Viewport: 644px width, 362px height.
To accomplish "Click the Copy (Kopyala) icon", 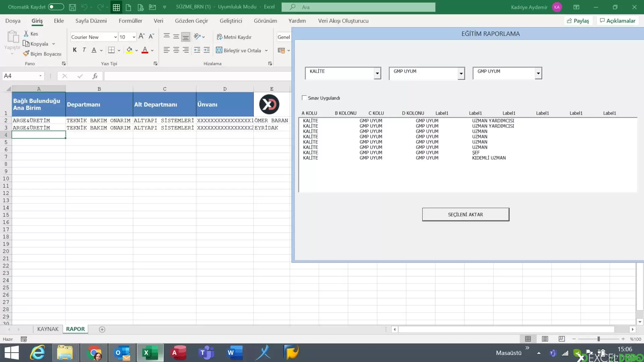I will (26, 44).
